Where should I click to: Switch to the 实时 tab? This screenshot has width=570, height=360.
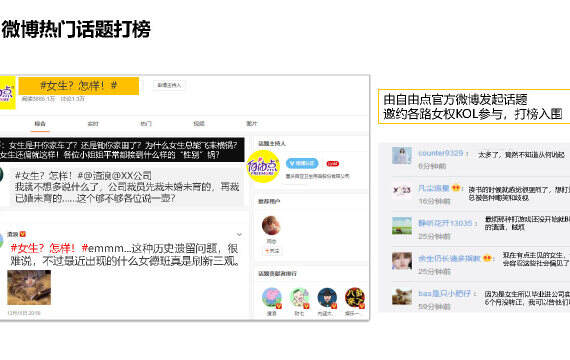pos(93,124)
